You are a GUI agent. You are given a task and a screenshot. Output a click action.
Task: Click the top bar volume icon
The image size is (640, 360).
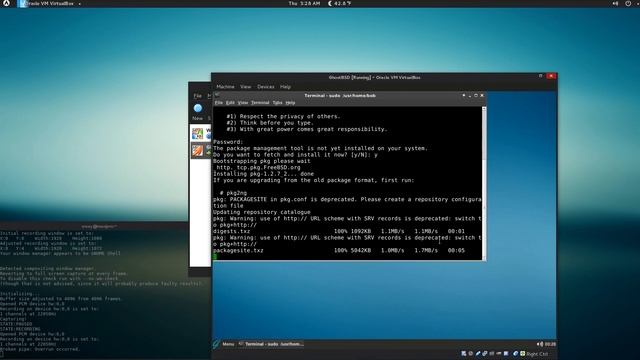[x=615, y=3]
